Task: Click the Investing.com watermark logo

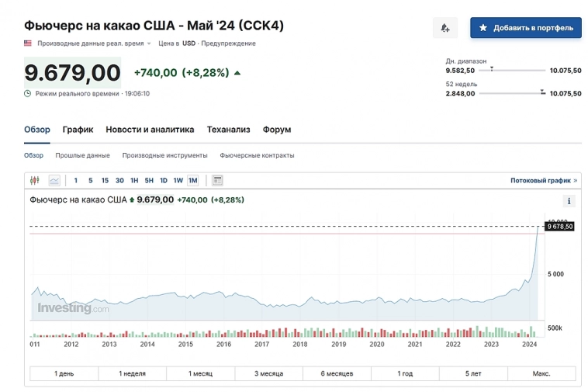Action: pyautogui.click(x=73, y=308)
